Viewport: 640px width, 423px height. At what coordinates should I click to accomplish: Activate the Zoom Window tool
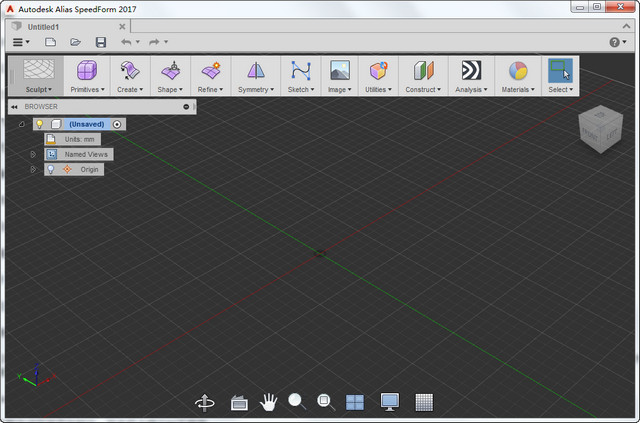[x=326, y=402]
